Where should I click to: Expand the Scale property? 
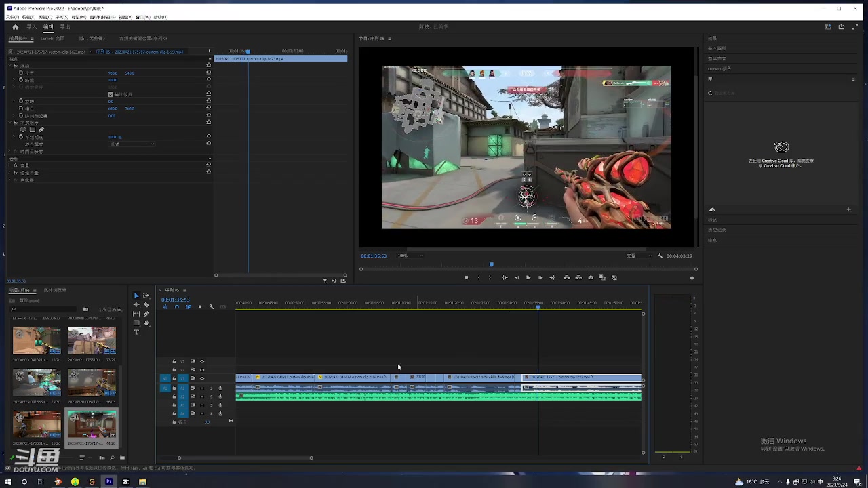[15, 80]
